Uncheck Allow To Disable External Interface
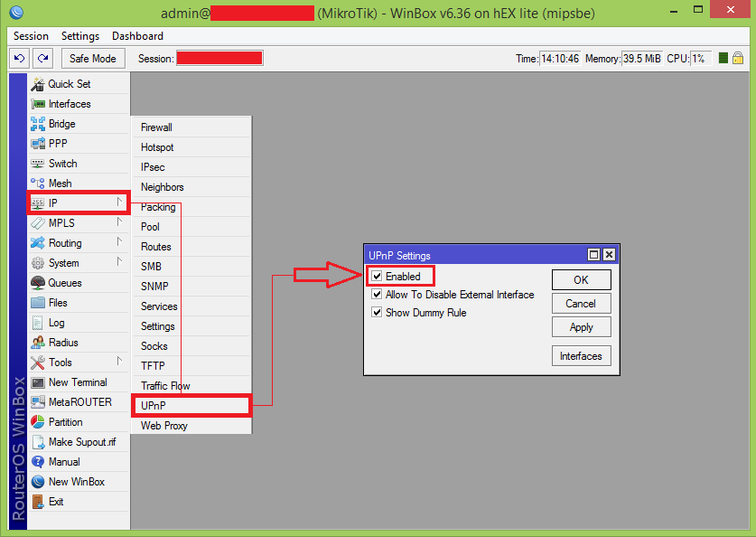This screenshot has height=537, width=756. coord(378,295)
